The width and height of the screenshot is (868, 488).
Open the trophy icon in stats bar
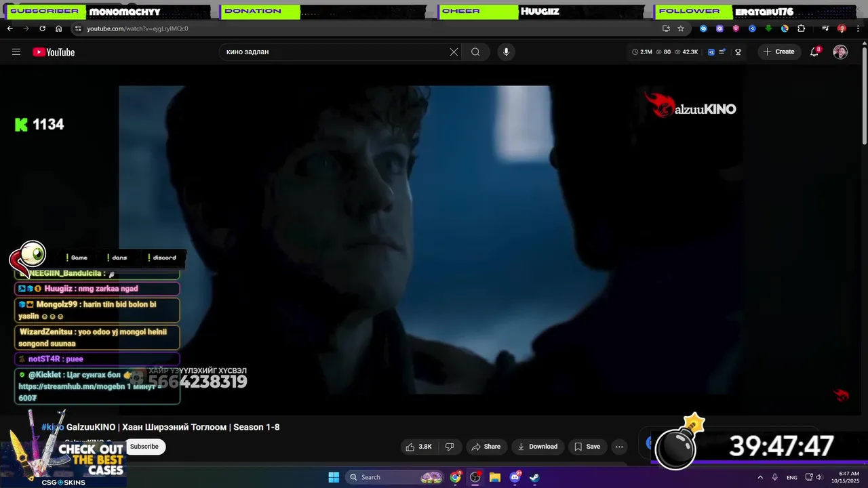tap(738, 52)
